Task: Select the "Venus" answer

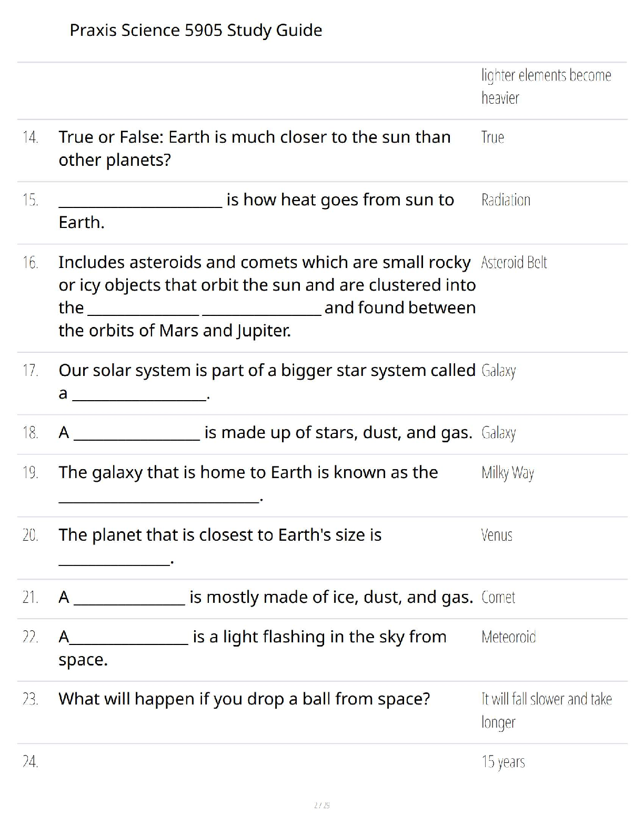Action: coord(497,535)
